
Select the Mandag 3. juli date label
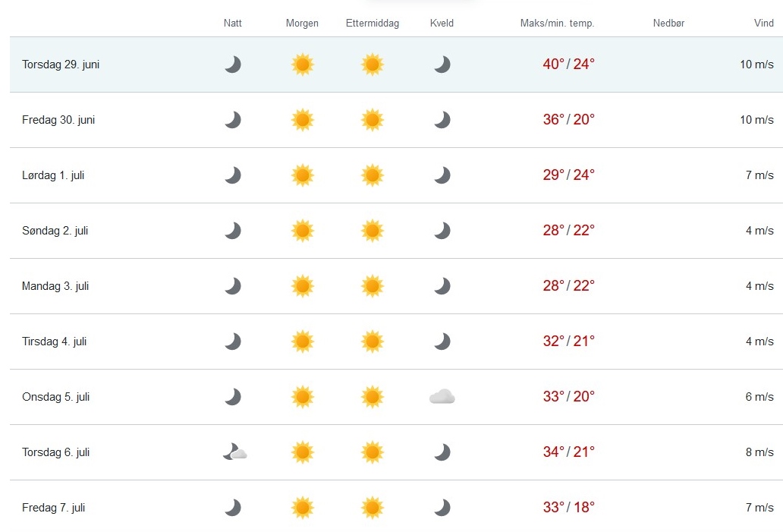tap(55, 286)
